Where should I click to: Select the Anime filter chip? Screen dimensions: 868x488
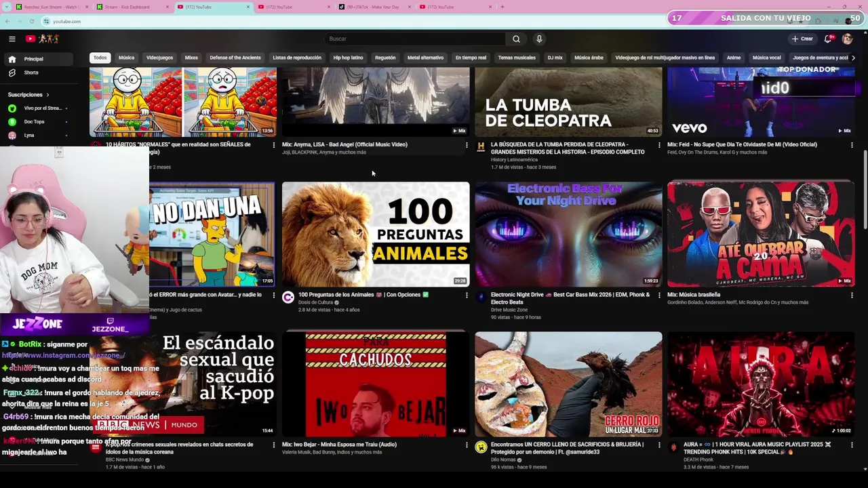coord(734,58)
